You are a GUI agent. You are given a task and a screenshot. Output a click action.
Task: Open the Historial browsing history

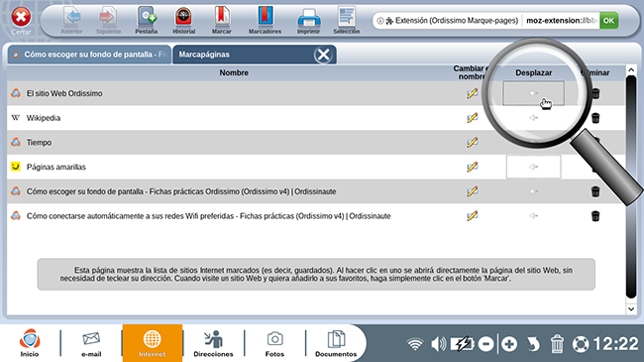point(183,20)
